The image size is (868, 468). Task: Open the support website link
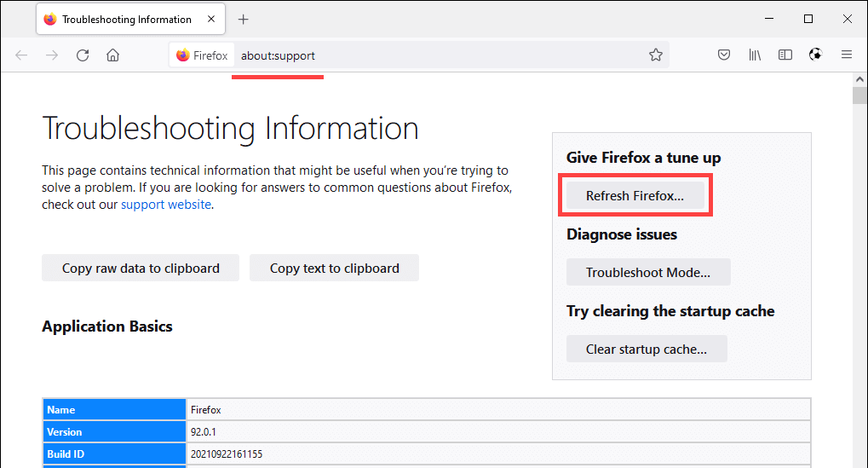165,205
